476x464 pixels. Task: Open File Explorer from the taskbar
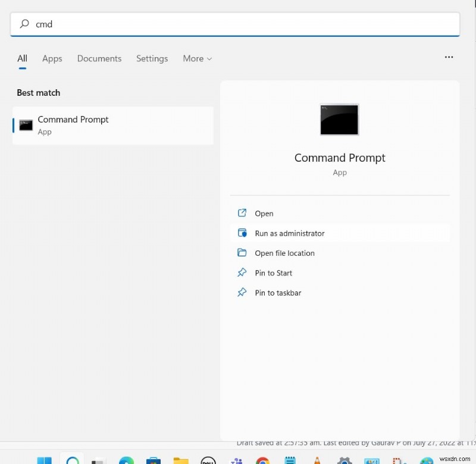(x=181, y=460)
